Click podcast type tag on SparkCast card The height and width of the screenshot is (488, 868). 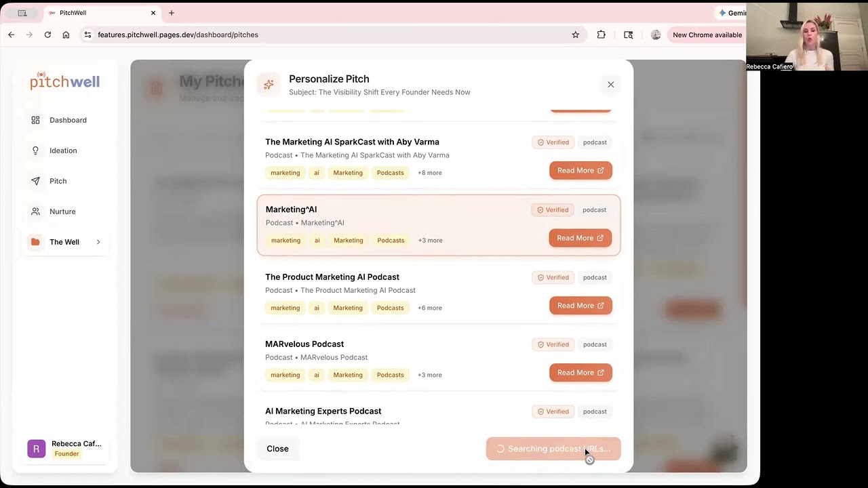(x=595, y=142)
